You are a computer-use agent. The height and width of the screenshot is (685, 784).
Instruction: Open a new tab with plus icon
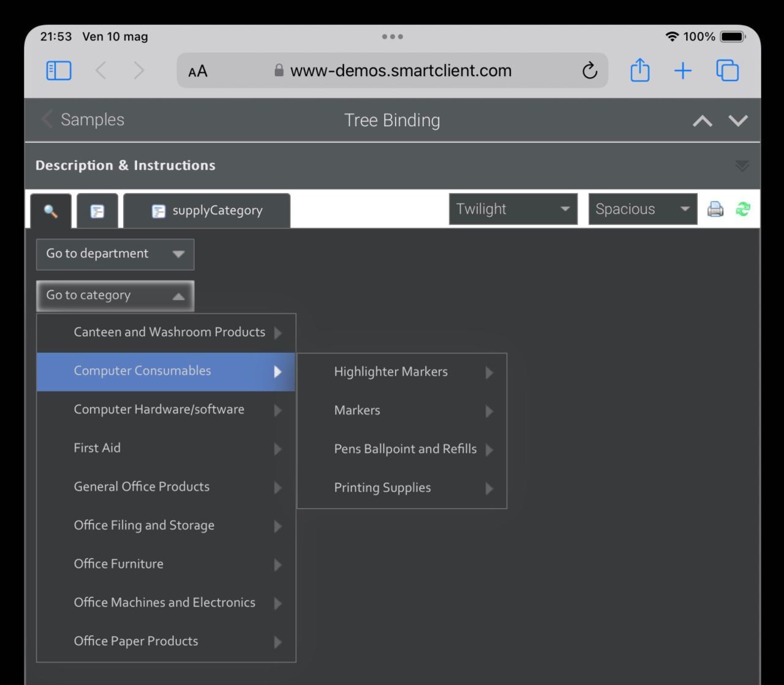click(x=682, y=70)
